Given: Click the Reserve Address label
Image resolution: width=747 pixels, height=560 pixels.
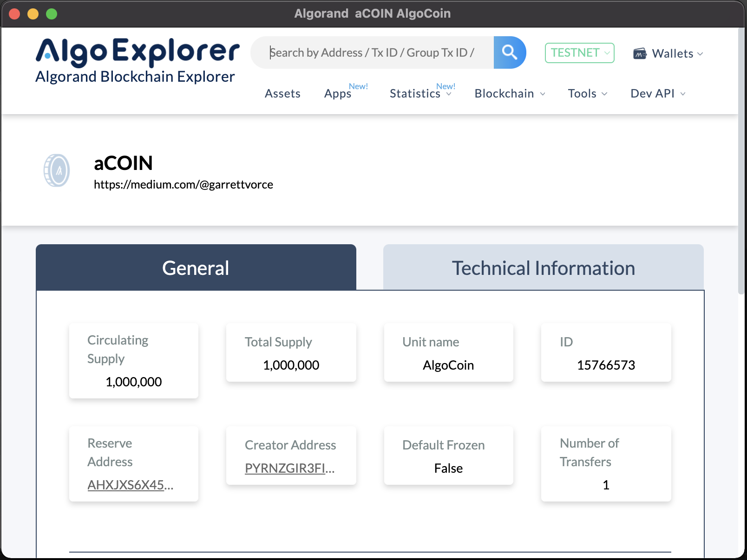Looking at the screenshot, I should [110, 452].
